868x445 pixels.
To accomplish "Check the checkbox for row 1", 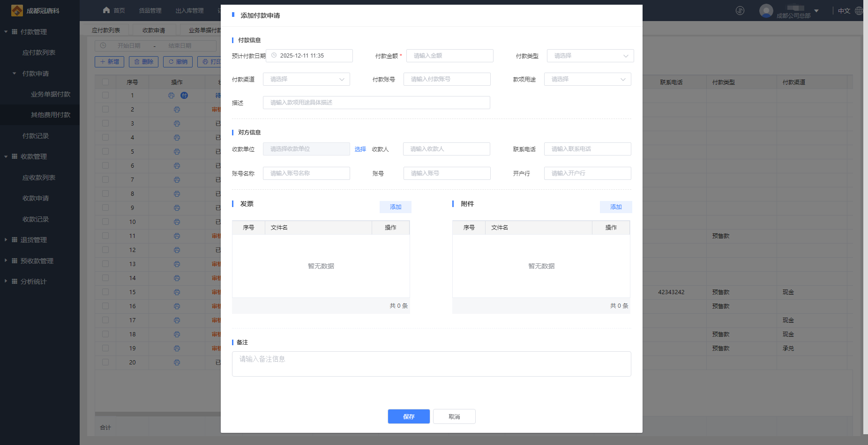I will pyautogui.click(x=105, y=96).
